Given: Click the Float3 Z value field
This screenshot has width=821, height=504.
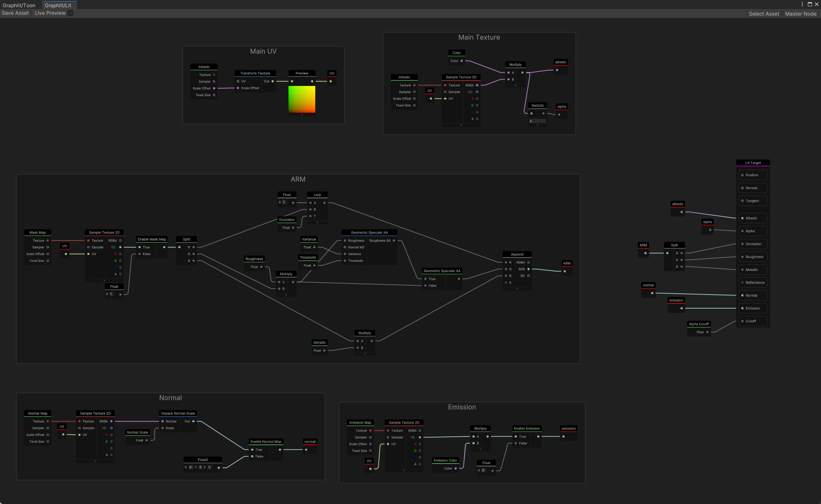Looking at the screenshot, I should [x=209, y=467].
